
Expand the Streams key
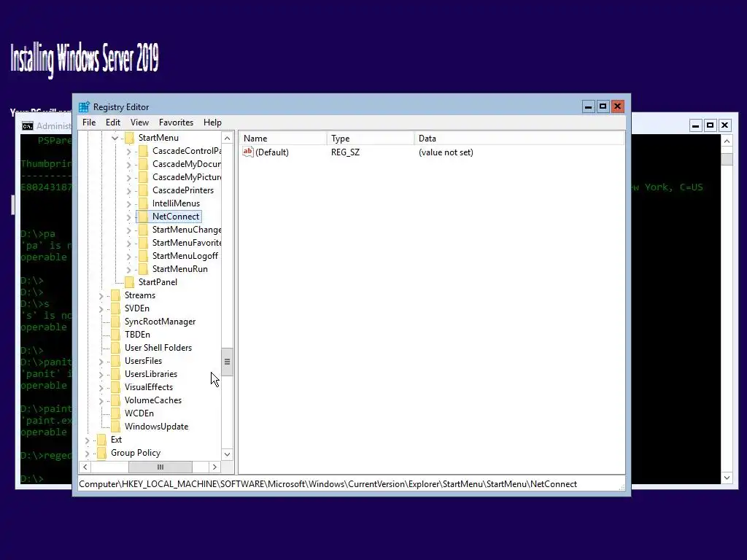click(x=101, y=296)
